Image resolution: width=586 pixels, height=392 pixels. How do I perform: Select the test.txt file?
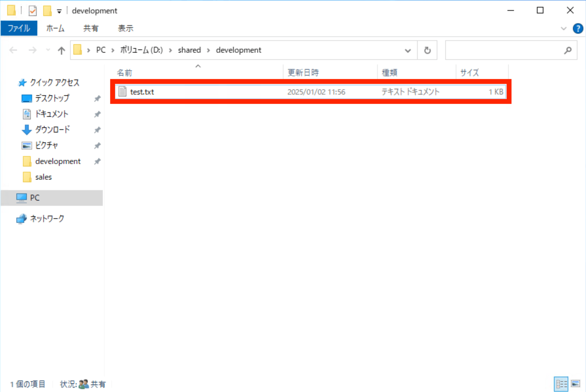[x=311, y=92]
